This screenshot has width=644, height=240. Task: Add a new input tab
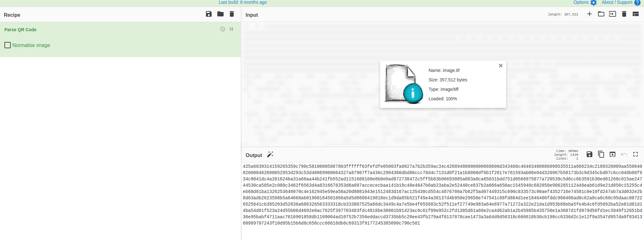coord(590,14)
